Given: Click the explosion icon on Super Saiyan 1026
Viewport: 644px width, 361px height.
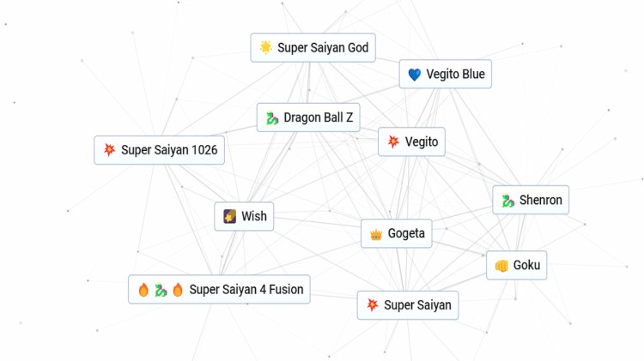Looking at the screenshot, I should click(x=109, y=150).
